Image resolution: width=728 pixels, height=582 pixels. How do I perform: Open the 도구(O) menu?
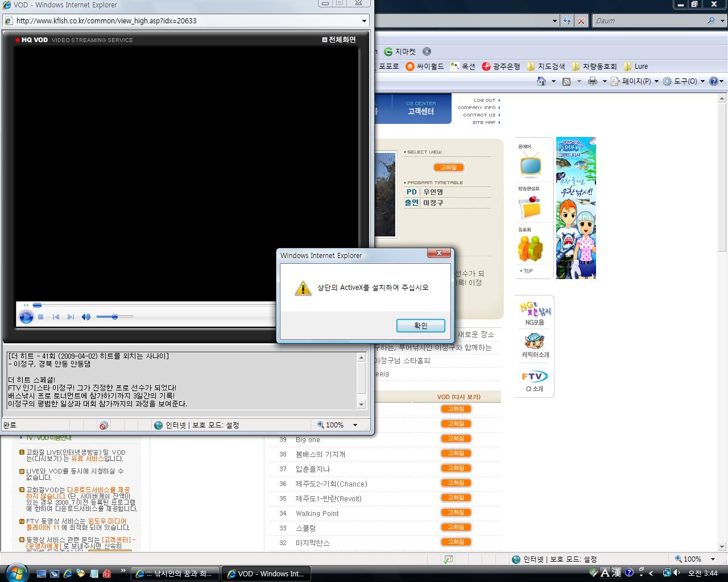pos(684,81)
